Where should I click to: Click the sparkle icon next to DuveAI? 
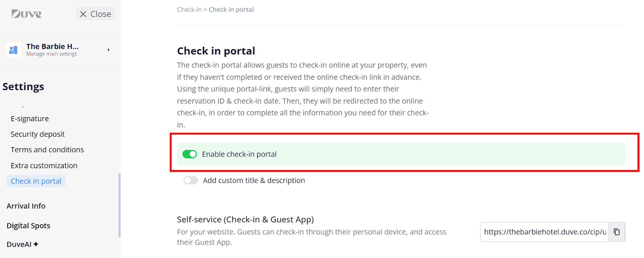pyautogui.click(x=36, y=244)
